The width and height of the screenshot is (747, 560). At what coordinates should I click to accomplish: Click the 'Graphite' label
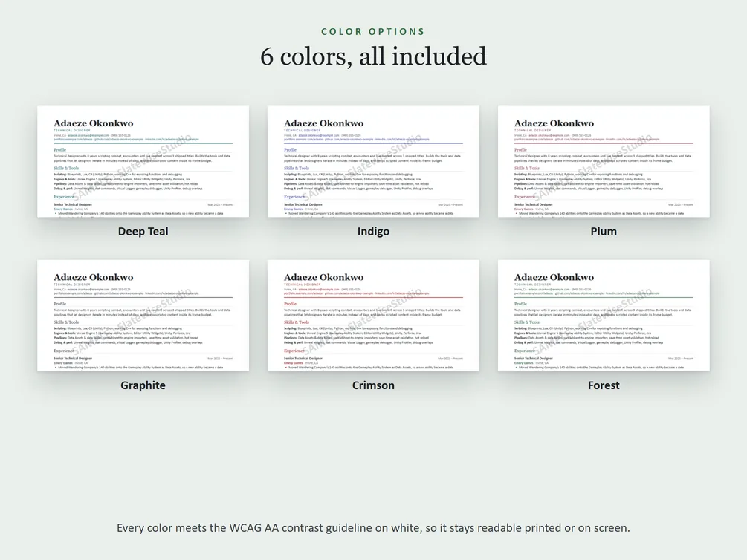tap(143, 385)
